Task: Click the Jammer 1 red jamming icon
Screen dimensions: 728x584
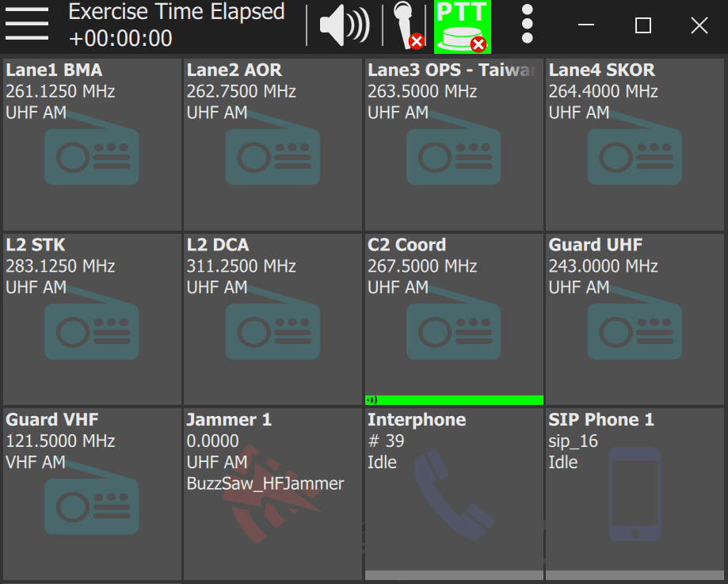Action: (x=272, y=494)
